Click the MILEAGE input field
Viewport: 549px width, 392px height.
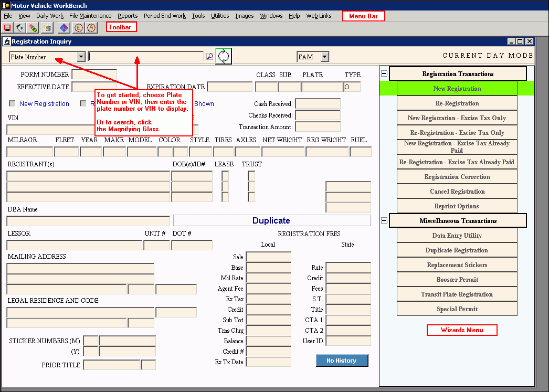(30, 152)
